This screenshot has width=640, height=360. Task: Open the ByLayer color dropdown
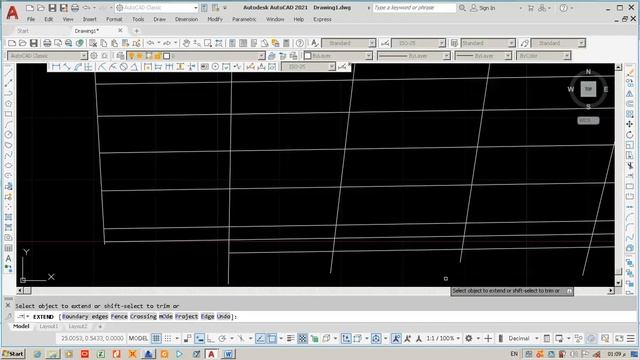click(369, 56)
